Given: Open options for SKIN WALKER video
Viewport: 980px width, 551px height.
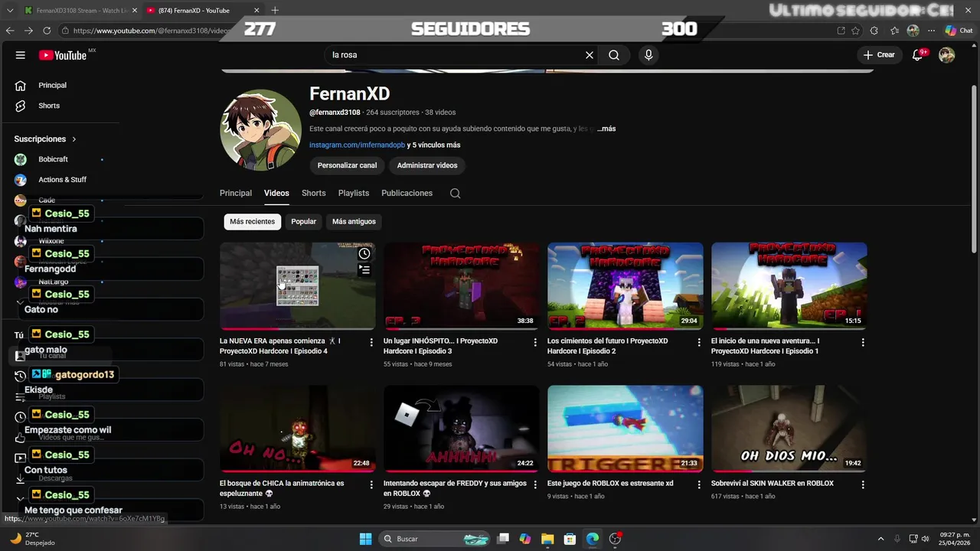Looking at the screenshot, I should 863,485.
